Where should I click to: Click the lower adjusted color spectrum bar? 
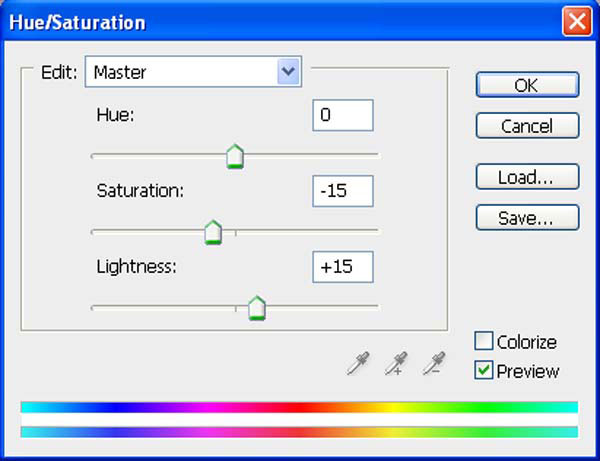(299, 432)
